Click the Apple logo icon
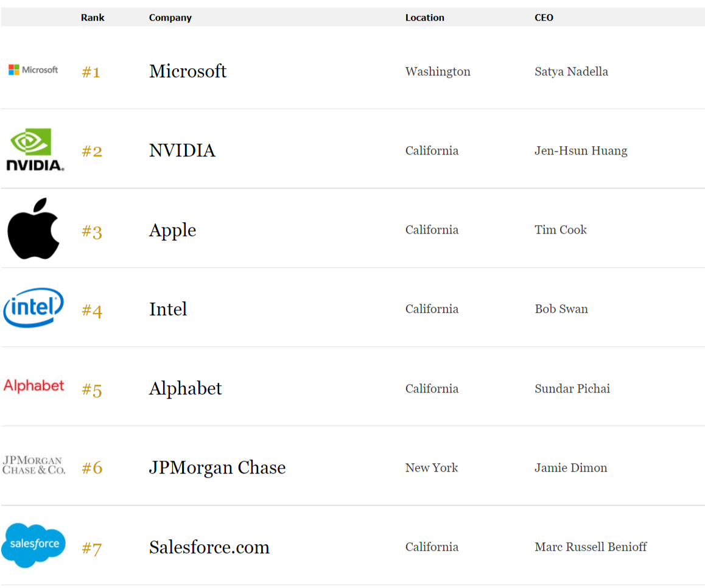Screen dimensions: 705x588 tap(33, 228)
